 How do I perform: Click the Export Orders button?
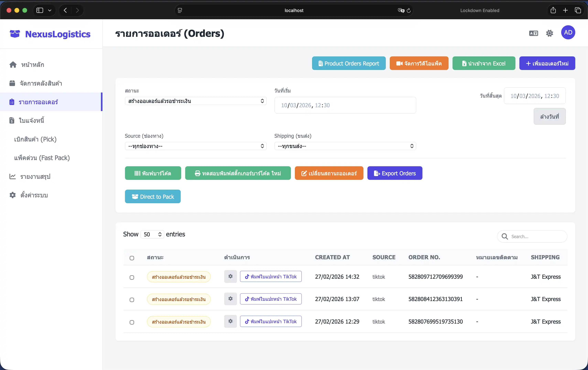(x=395, y=173)
